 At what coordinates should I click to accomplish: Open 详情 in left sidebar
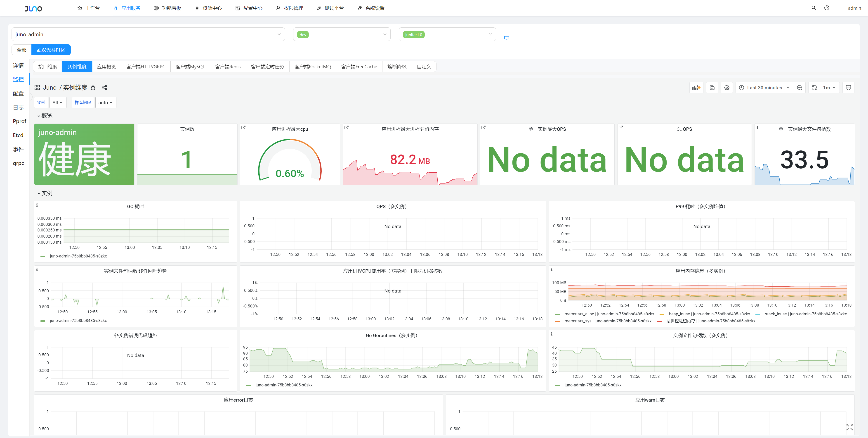[x=18, y=65]
